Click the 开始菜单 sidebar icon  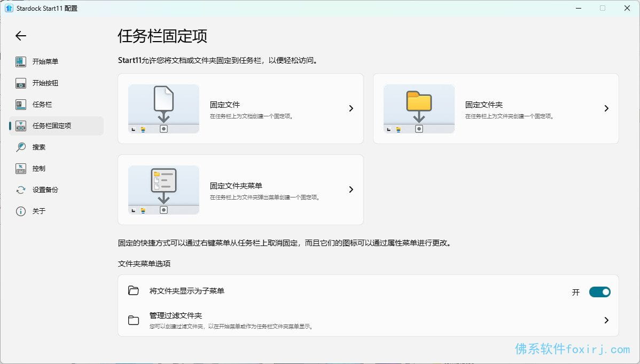[x=21, y=61]
